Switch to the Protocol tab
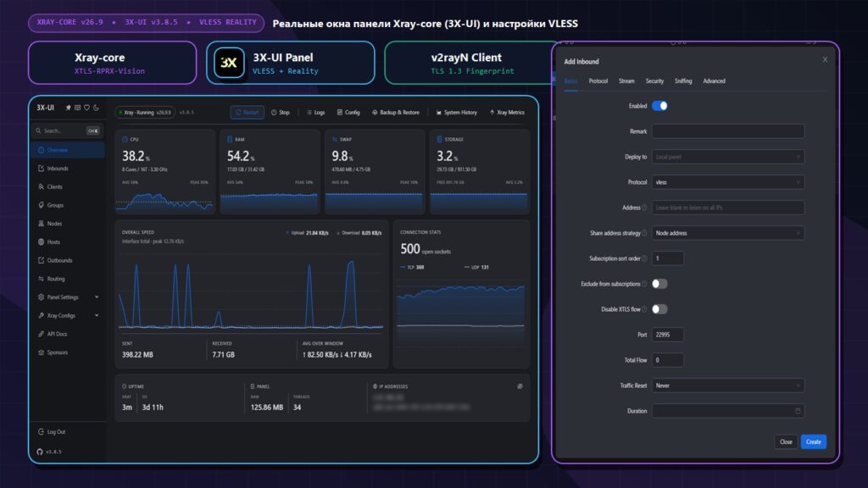 598,80
